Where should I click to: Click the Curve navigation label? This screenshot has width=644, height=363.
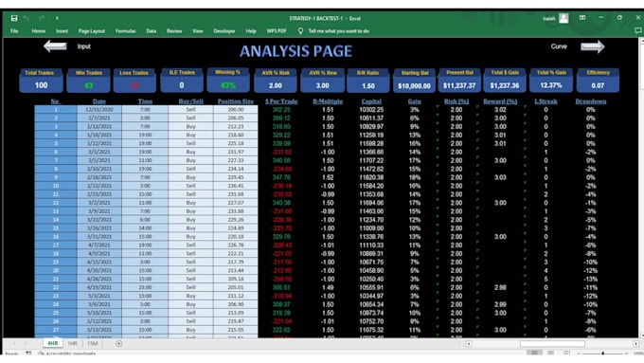559,46
